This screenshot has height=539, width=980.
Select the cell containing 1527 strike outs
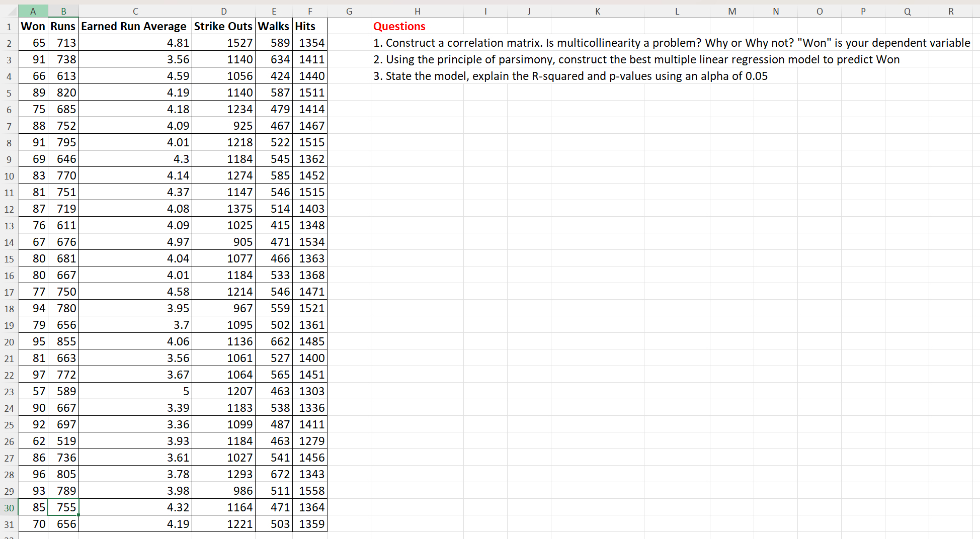[223, 43]
